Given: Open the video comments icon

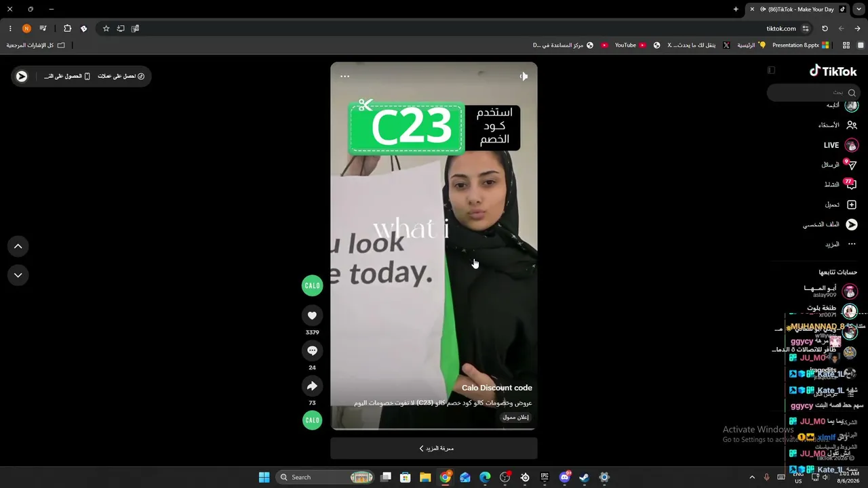Looking at the screenshot, I should (x=312, y=350).
